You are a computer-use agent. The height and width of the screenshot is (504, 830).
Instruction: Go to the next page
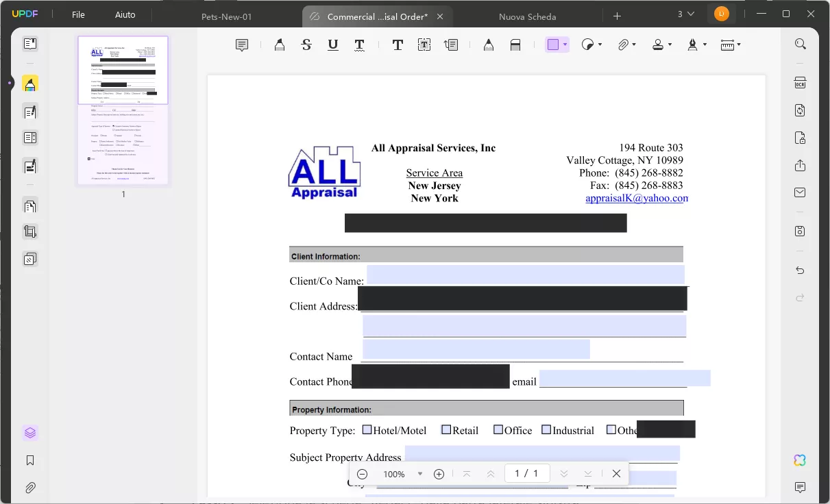pyautogui.click(x=564, y=474)
